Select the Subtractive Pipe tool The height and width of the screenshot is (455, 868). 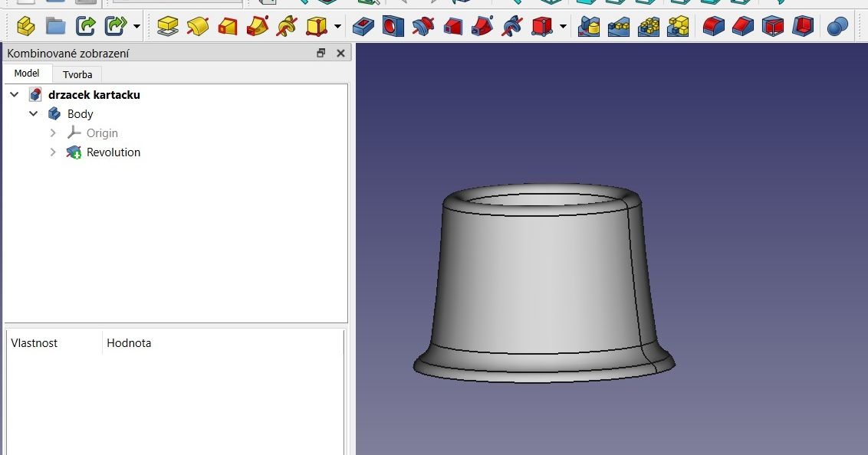coord(483,26)
